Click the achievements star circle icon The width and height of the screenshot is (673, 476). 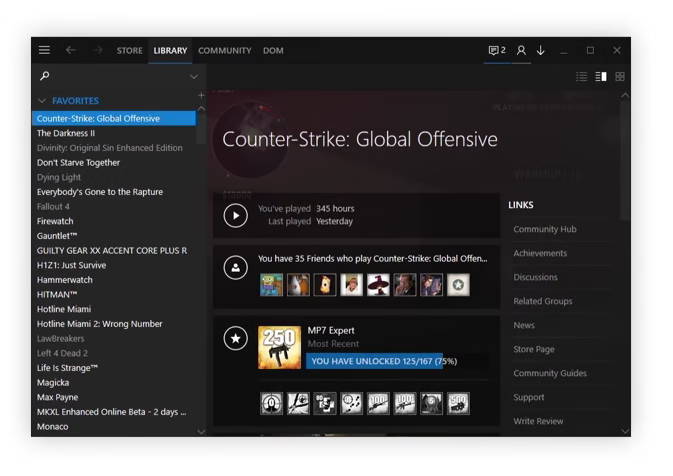point(236,338)
